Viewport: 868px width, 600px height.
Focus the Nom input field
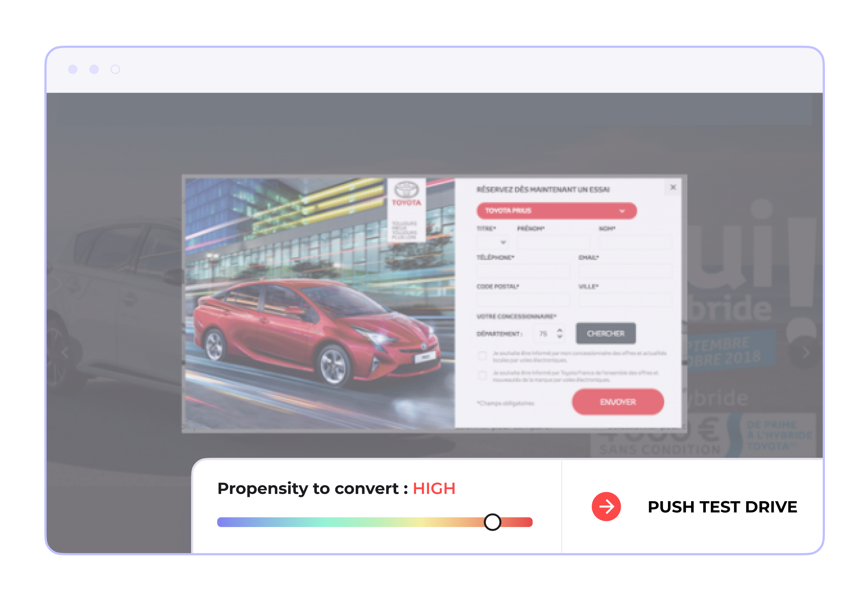tap(635, 242)
